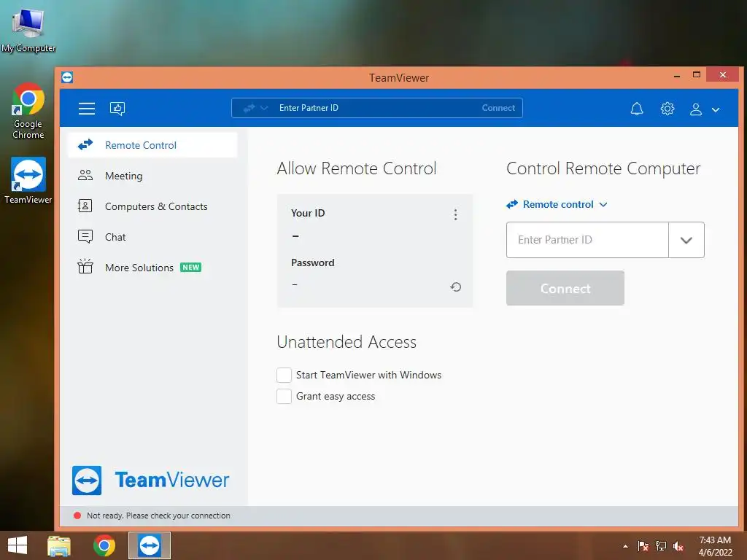
Task: Click the TeamViewer taskbar button
Action: click(149, 545)
